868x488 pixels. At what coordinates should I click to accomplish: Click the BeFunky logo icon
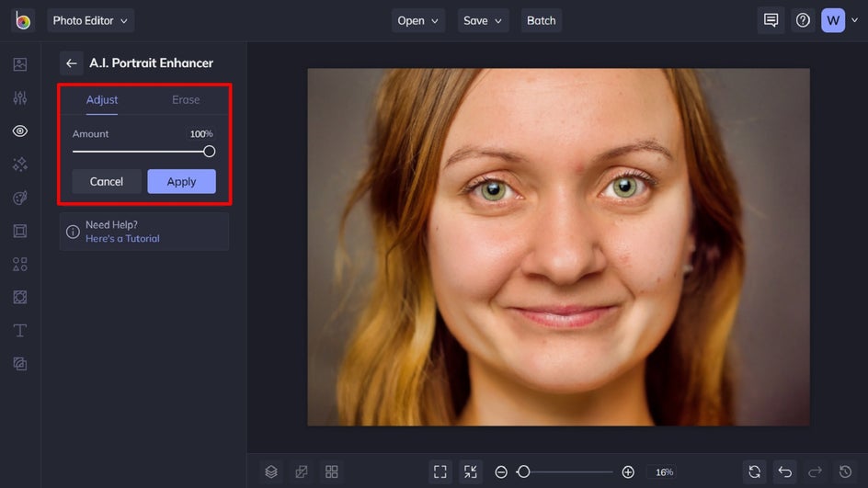coord(22,20)
